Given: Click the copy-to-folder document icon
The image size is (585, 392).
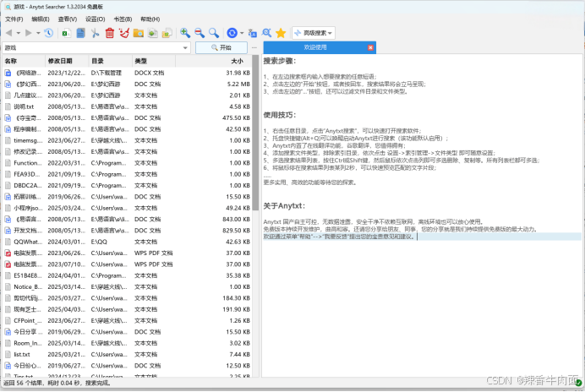Looking at the screenshot, I should [153, 33].
